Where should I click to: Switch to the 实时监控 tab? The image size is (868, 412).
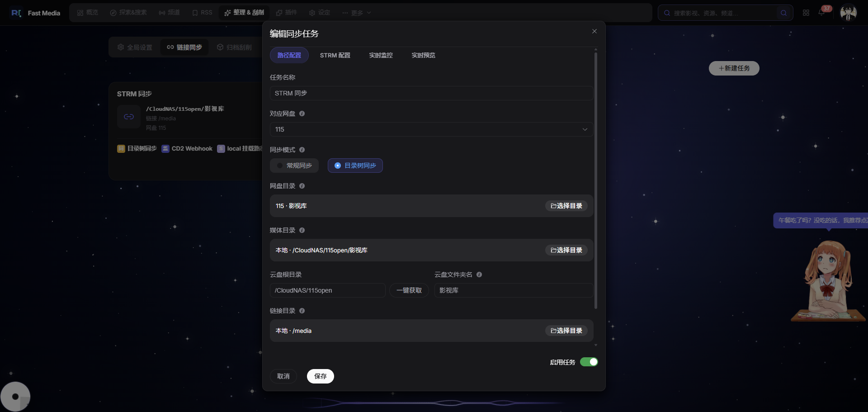point(381,55)
